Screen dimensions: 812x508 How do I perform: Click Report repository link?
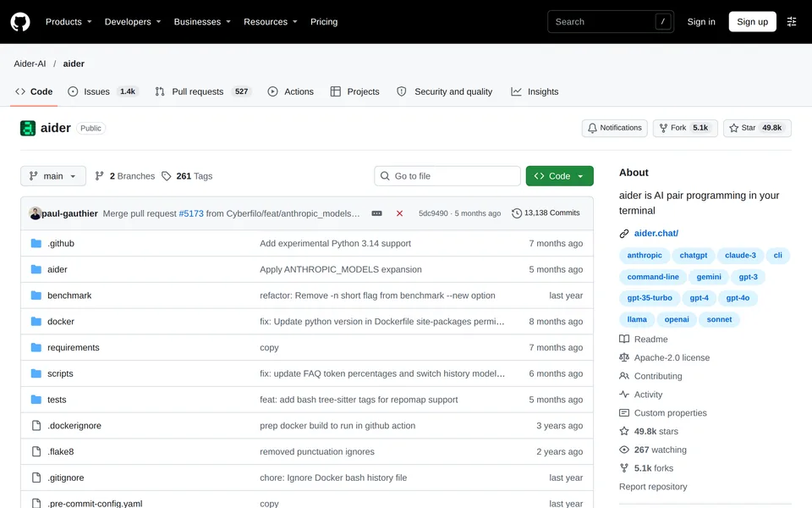tap(653, 487)
